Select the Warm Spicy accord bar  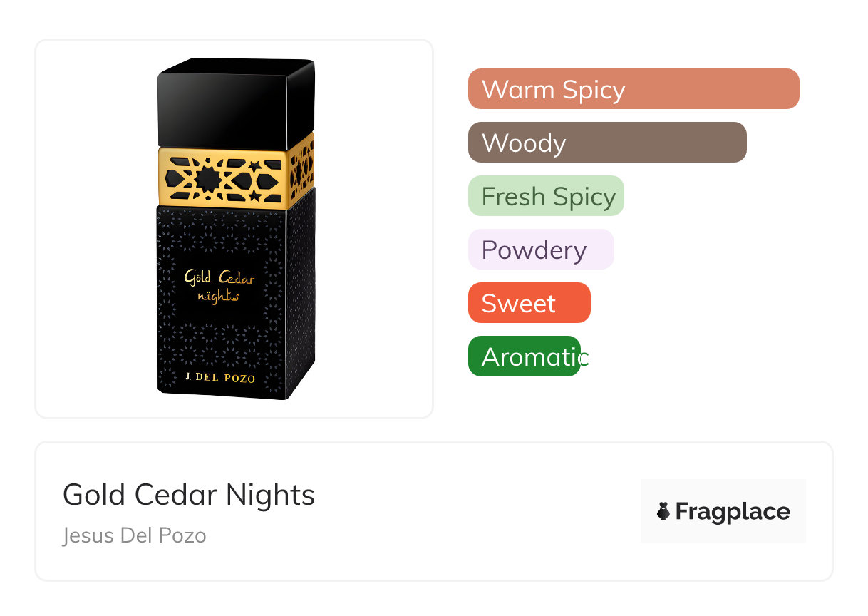(x=633, y=89)
